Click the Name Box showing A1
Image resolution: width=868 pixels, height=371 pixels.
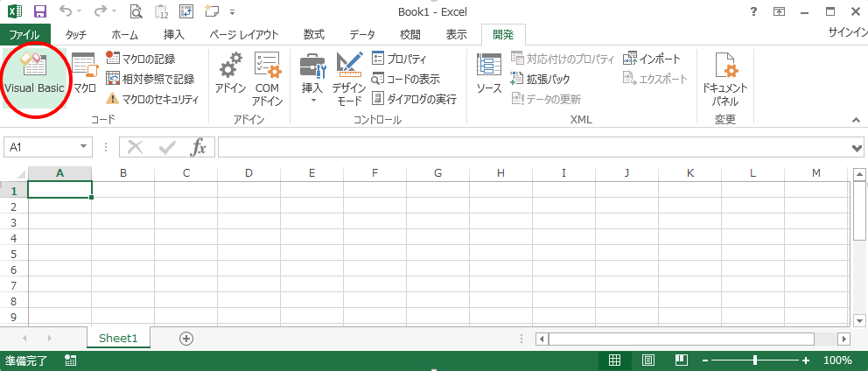(41, 147)
